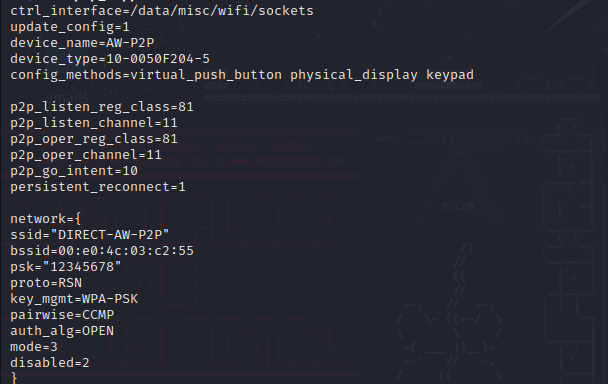
Task: Click the proto=RSN line
Action: (46, 283)
